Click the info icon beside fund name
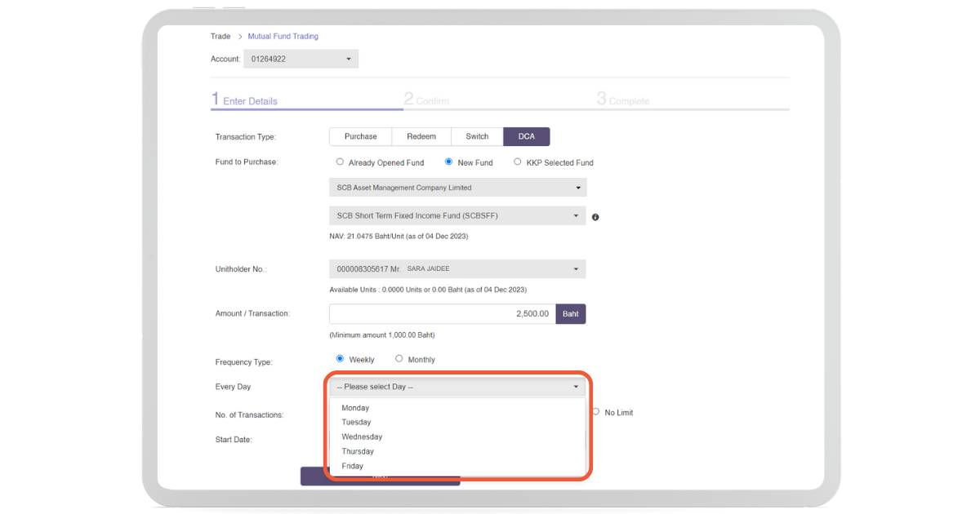980x514 pixels. tap(595, 217)
